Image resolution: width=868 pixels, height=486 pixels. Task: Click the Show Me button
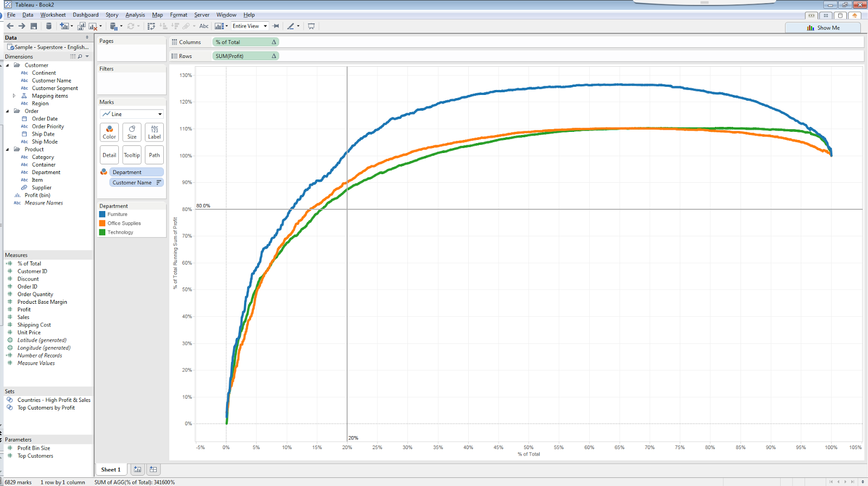823,28
